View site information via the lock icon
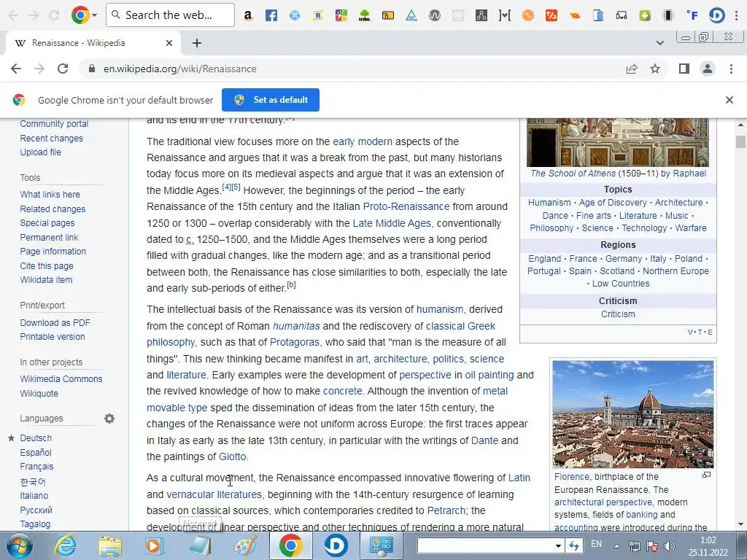747x560 pixels. (x=92, y=69)
